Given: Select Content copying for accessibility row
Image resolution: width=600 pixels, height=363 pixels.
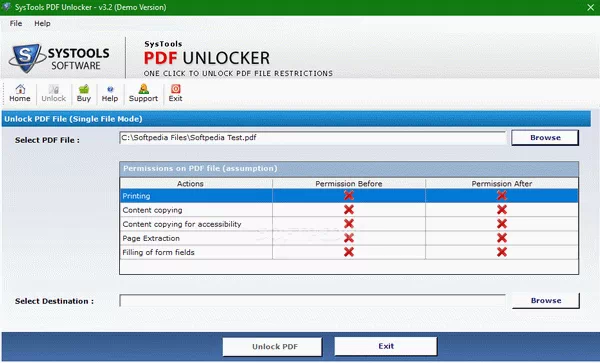Looking at the screenshot, I should coord(349,224).
